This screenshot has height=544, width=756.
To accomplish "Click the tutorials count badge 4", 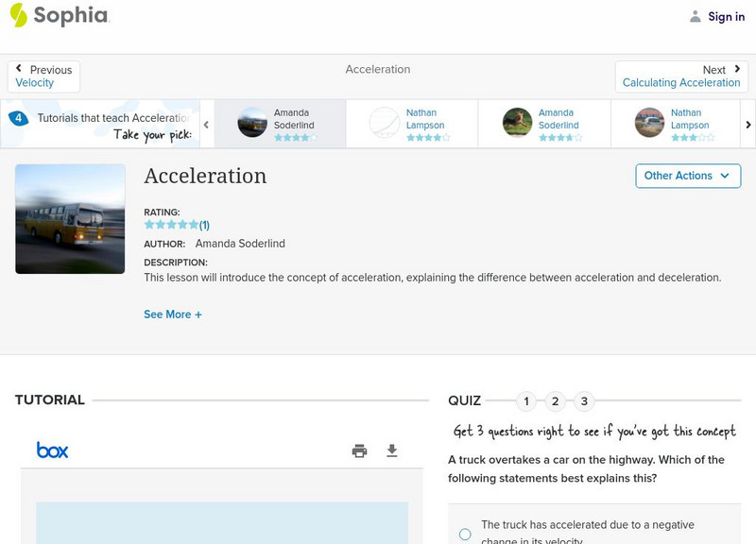I will click(18, 119).
